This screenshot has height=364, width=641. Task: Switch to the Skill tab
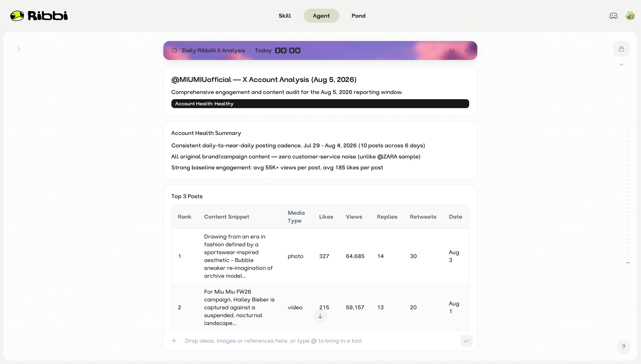pyautogui.click(x=285, y=16)
